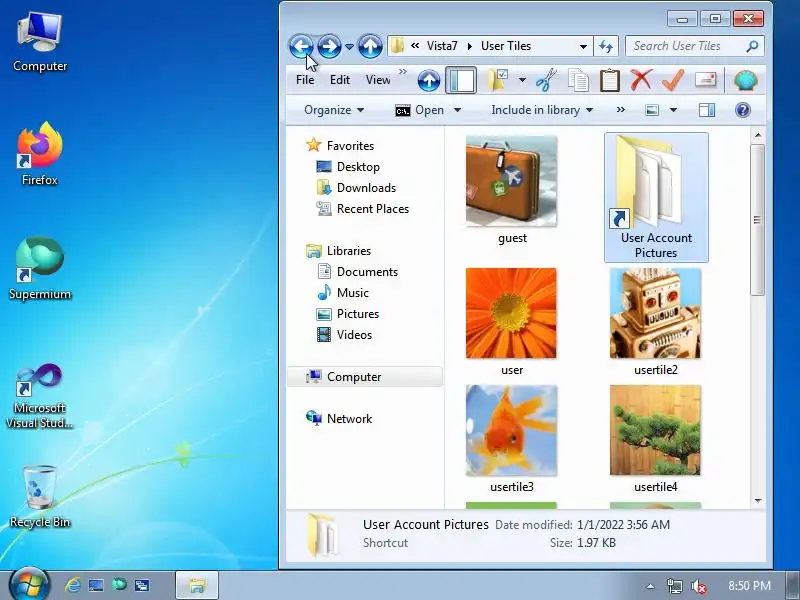The width and height of the screenshot is (800, 600).
Task: Click the Supermium icon in taskbar
Action: 119,584
